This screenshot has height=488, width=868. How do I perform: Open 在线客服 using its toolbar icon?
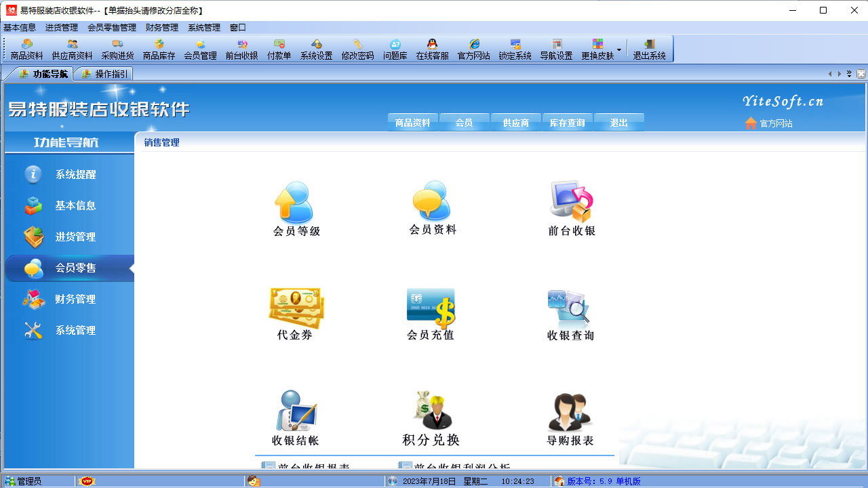point(432,49)
